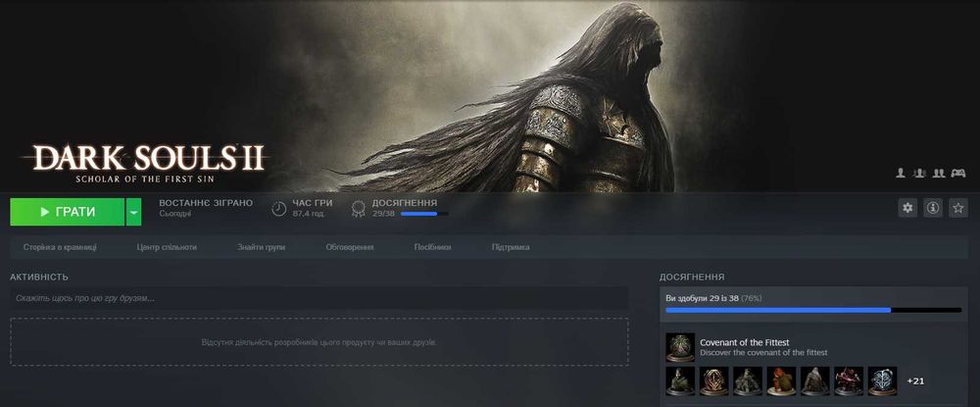Image resolution: width=980 pixels, height=407 pixels.
Task: Open Covenant of the Fittest achievement icon
Action: point(680,347)
